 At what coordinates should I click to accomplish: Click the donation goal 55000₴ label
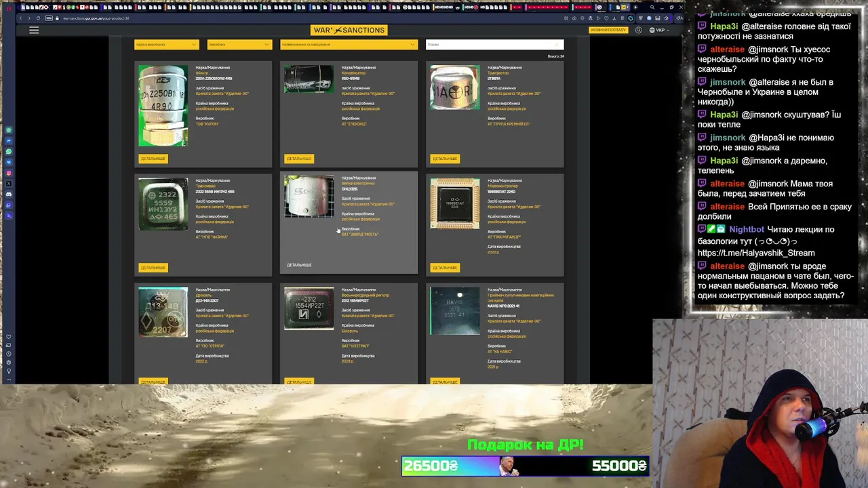click(619, 466)
